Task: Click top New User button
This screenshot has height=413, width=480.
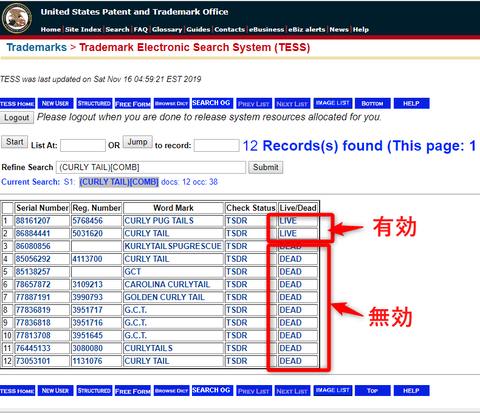Action: pos(55,103)
